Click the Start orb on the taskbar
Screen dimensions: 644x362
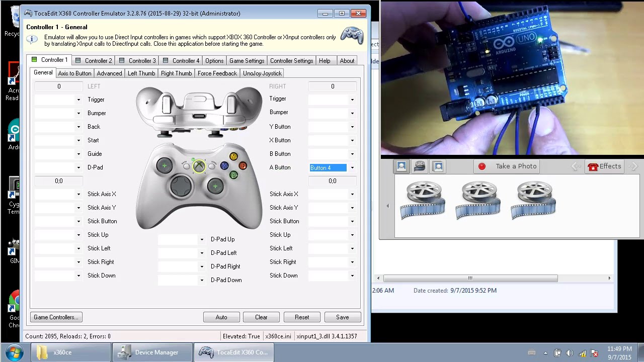[14, 352]
